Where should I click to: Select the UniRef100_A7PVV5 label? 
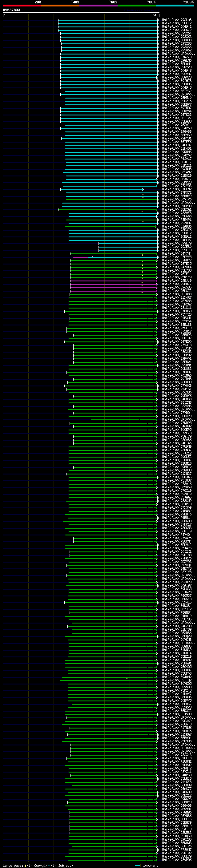click(177, 257)
